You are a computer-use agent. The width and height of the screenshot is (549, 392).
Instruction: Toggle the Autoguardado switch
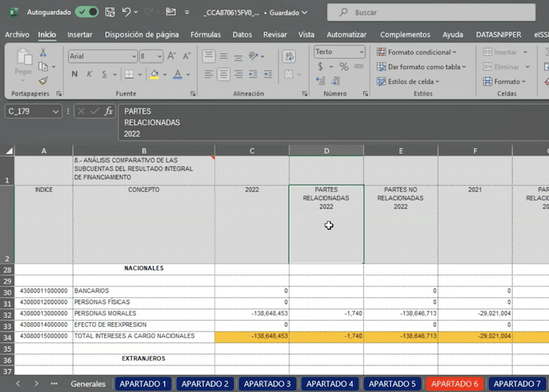point(86,13)
